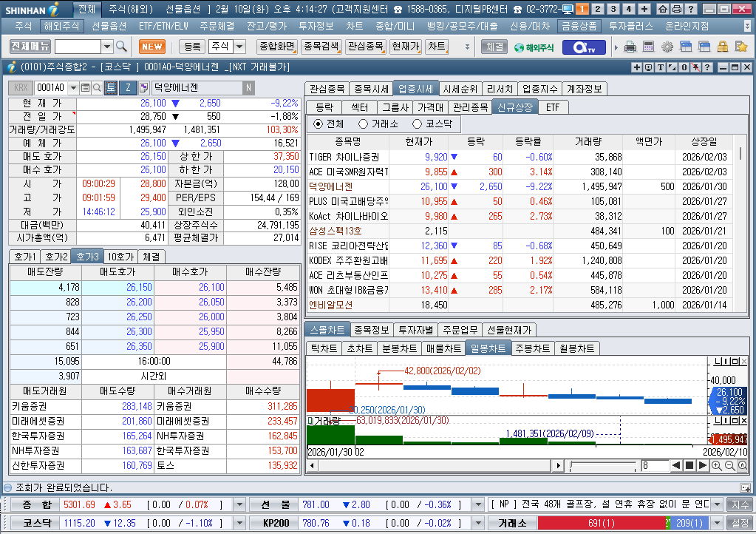
Task: Open the 주식 dropdown next to 등록
Action: 239,47
